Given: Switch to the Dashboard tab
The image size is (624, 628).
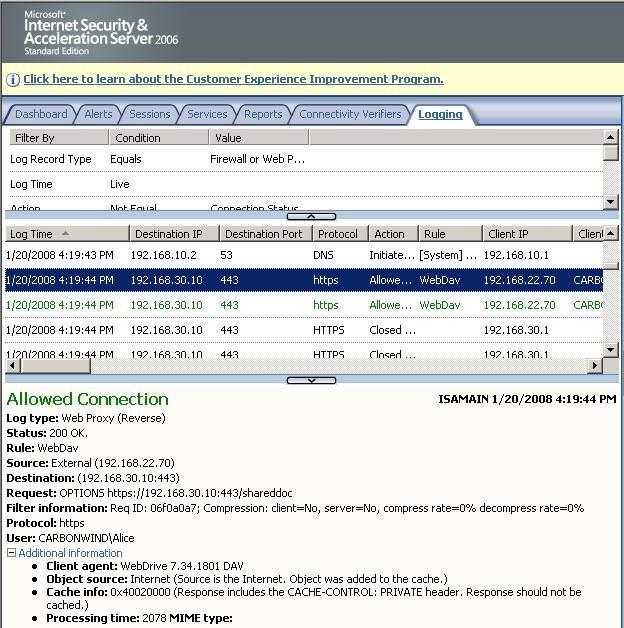Looking at the screenshot, I should [41, 114].
